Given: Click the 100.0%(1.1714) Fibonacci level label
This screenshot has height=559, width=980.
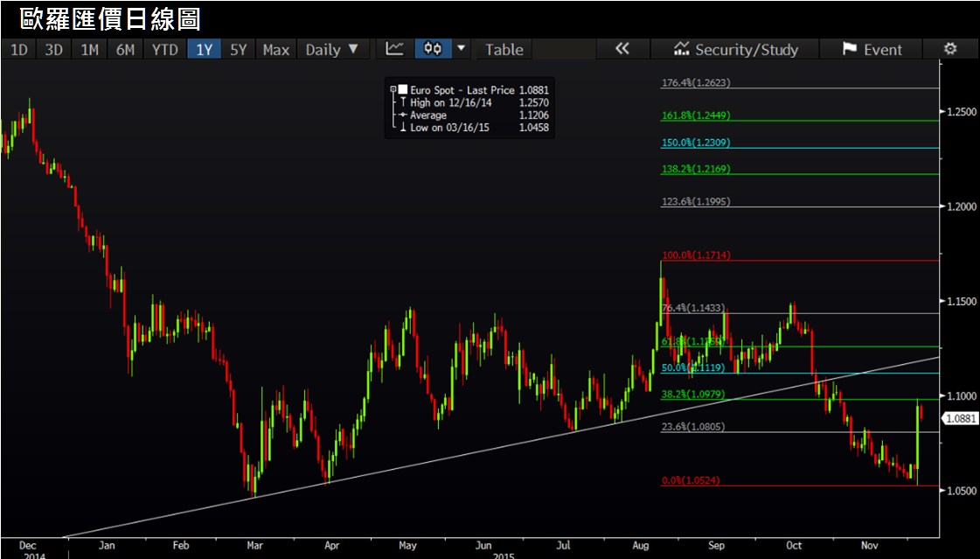Looking at the screenshot, I should coord(696,255).
